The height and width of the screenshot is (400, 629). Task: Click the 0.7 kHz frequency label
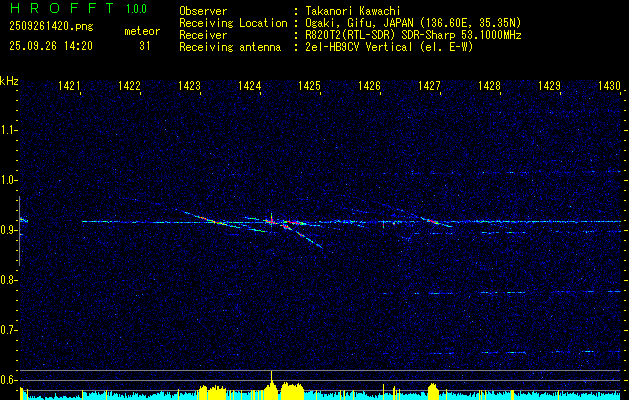click(8, 330)
